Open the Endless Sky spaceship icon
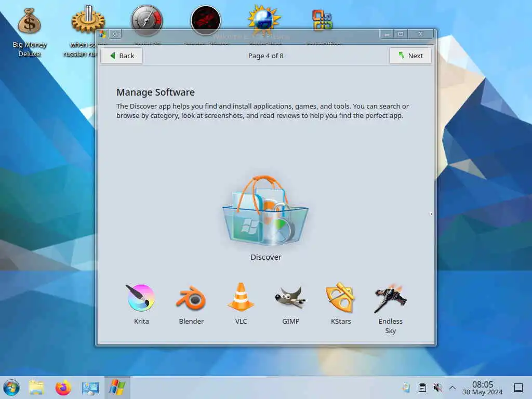Image resolution: width=532 pixels, height=399 pixels. tap(390, 298)
